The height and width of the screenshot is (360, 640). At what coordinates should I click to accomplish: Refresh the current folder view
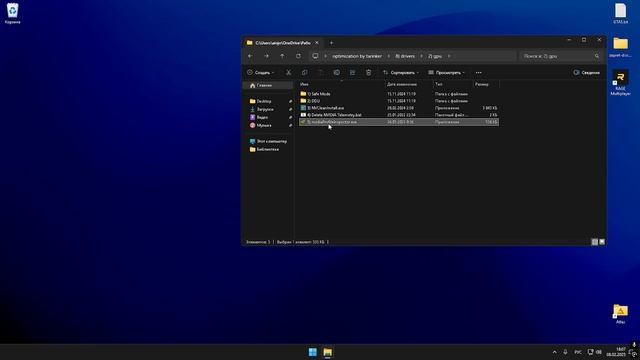click(x=298, y=56)
